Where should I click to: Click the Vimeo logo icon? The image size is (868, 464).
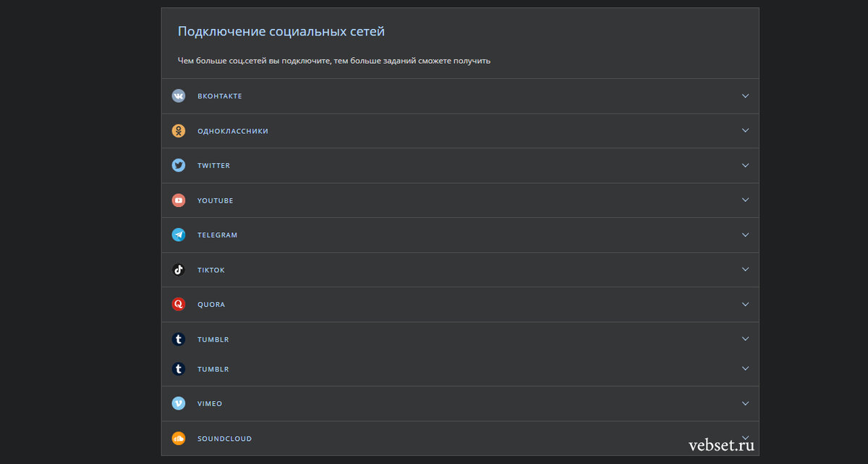[x=179, y=403]
